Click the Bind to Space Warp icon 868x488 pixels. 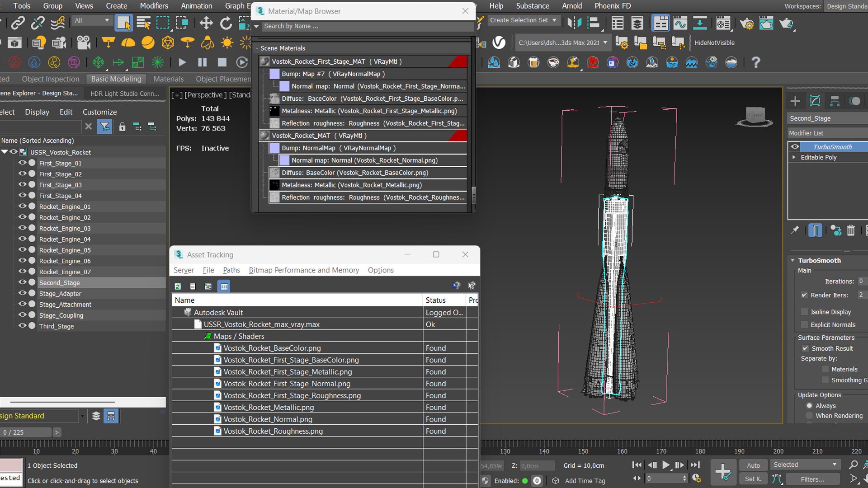click(x=58, y=23)
